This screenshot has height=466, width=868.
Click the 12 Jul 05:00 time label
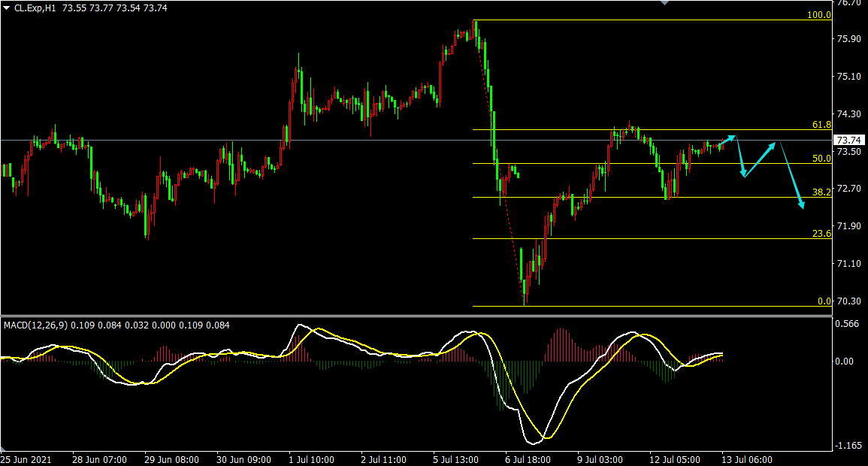coord(675,460)
